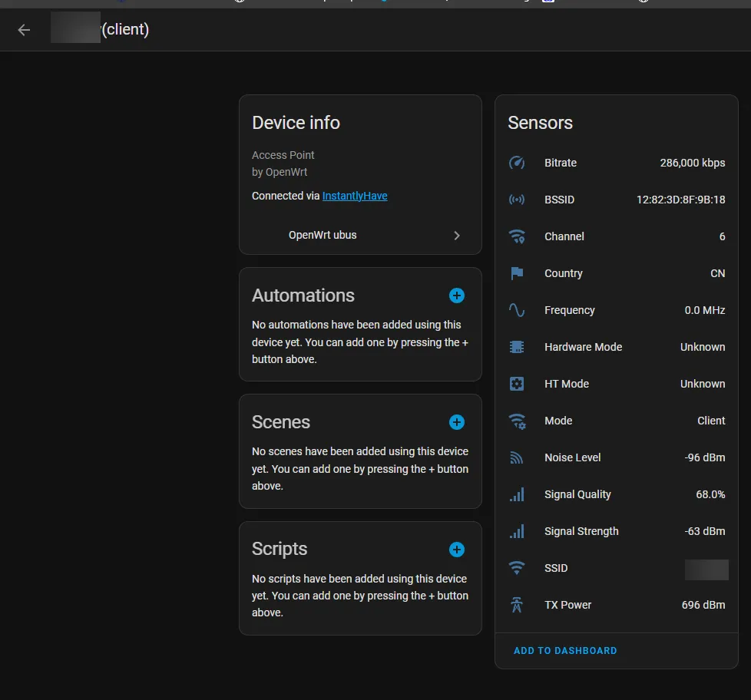Image resolution: width=751 pixels, height=700 pixels.
Task: Add a new scene with plus icon
Action: point(456,422)
